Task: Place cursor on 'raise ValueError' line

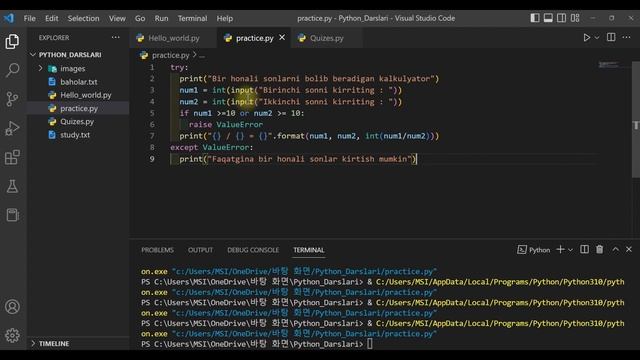Action: pyautogui.click(x=225, y=124)
